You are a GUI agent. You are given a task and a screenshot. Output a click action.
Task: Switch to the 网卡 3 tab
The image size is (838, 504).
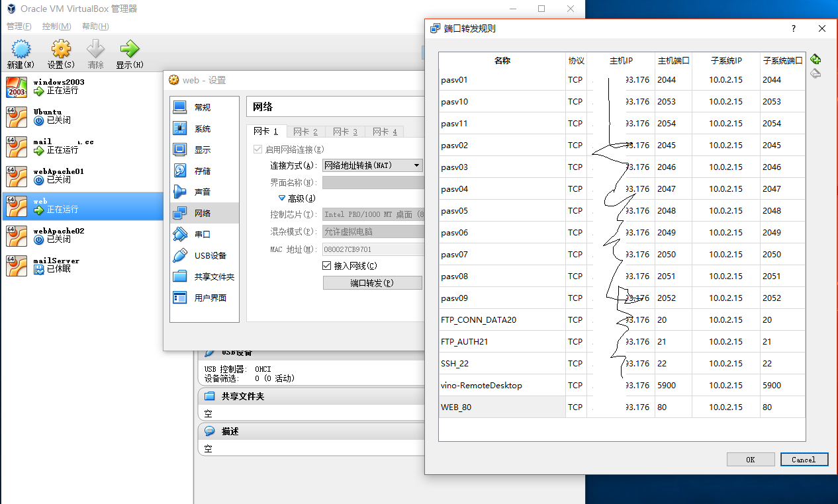346,132
